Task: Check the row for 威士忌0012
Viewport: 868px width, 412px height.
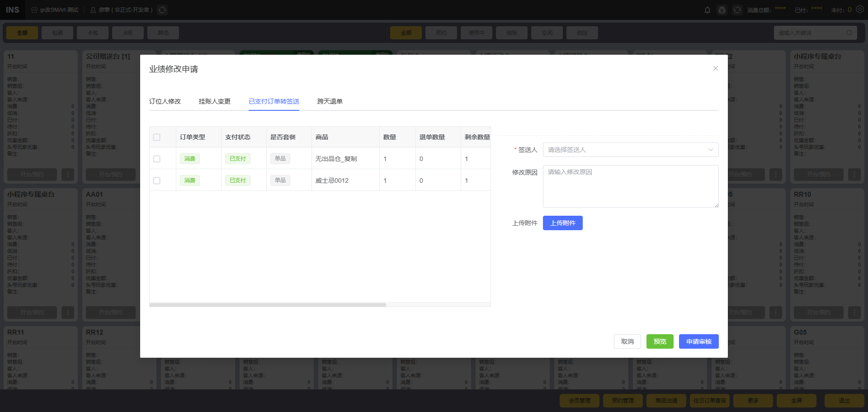Action: click(x=157, y=180)
